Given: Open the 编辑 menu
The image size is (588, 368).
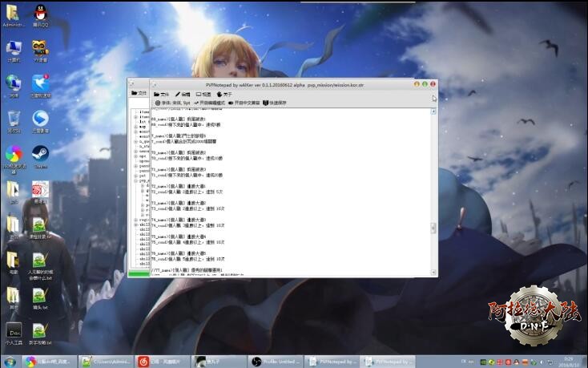Looking at the screenshot, I should (183, 94).
